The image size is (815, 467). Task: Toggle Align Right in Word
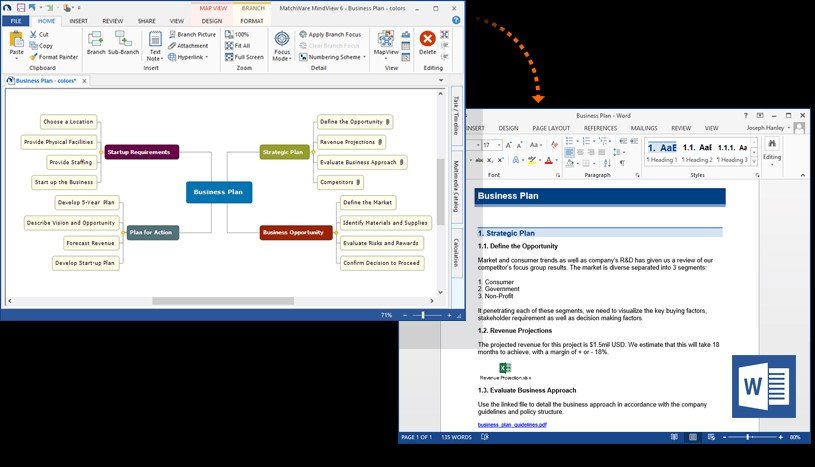tap(591, 152)
